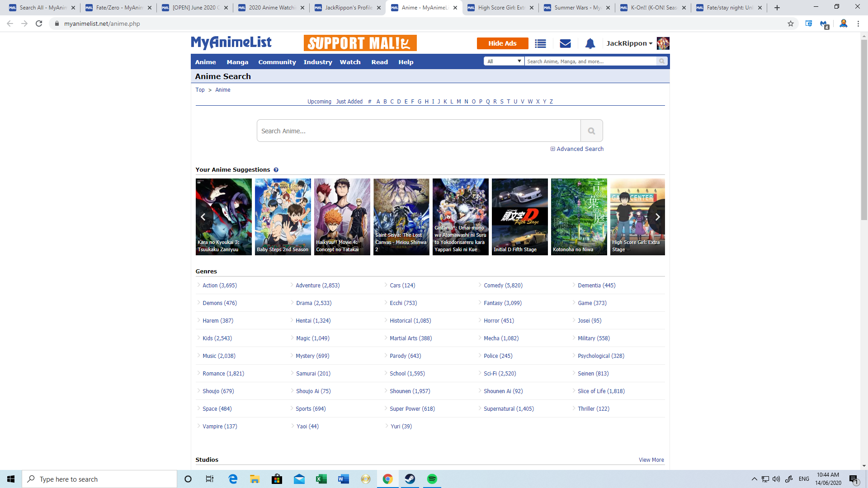Open the Chrome three-dot menu
868x488 pixels.
tap(858, 23)
